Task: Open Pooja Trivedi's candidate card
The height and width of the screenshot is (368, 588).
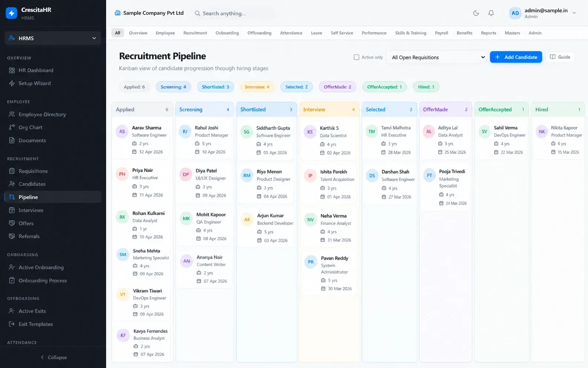Action: tap(446, 187)
